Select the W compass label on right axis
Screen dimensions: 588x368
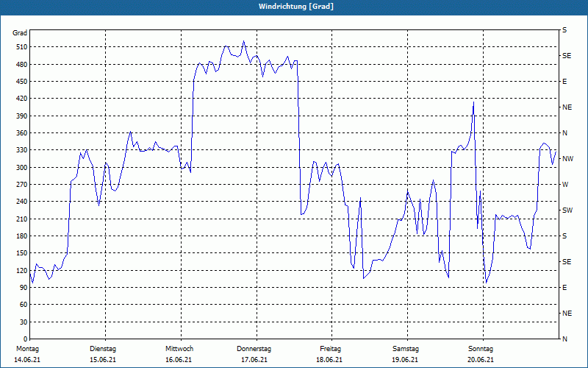(x=565, y=185)
